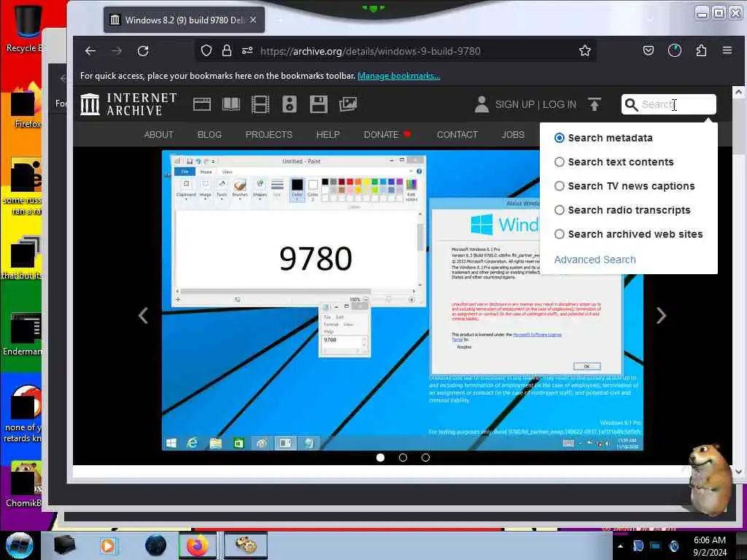Reload the page with the refresh icon
This screenshot has height=560, width=747.
coord(143,51)
